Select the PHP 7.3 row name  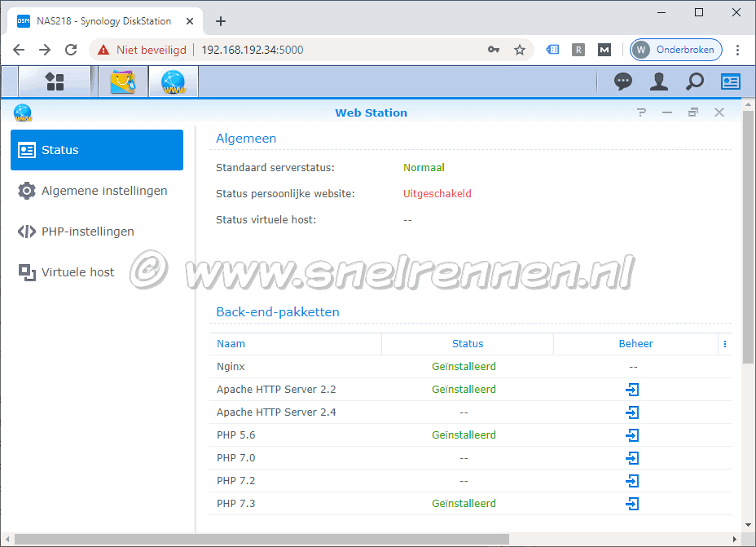tap(235, 504)
